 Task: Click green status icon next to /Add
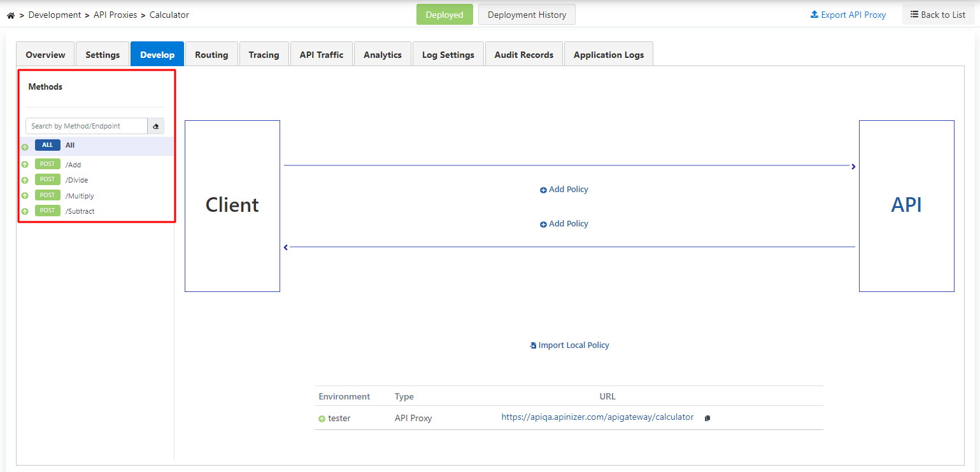pyautogui.click(x=25, y=165)
